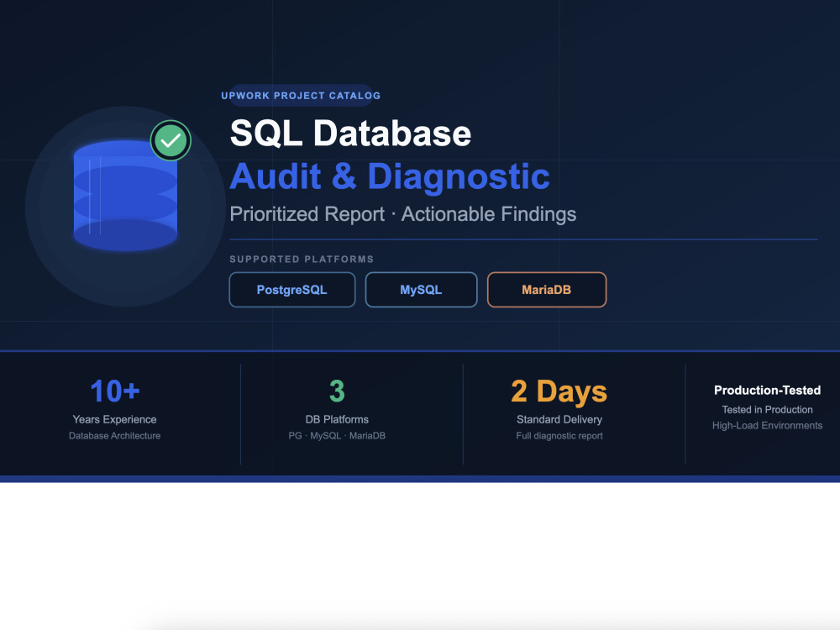Click the 'SQL Database' heading
This screenshot has width=840, height=630.
(x=350, y=133)
